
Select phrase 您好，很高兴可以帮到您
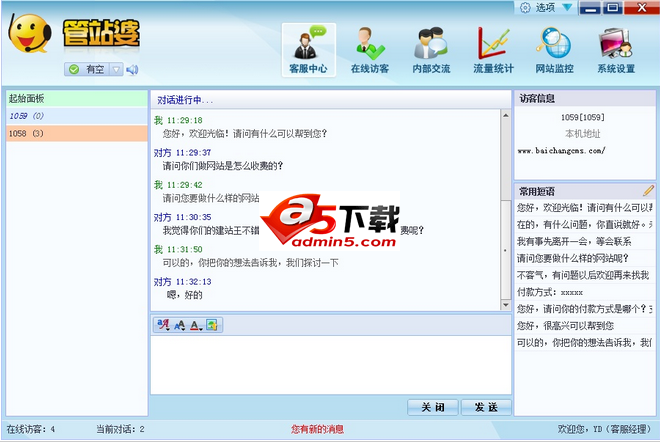(585, 326)
